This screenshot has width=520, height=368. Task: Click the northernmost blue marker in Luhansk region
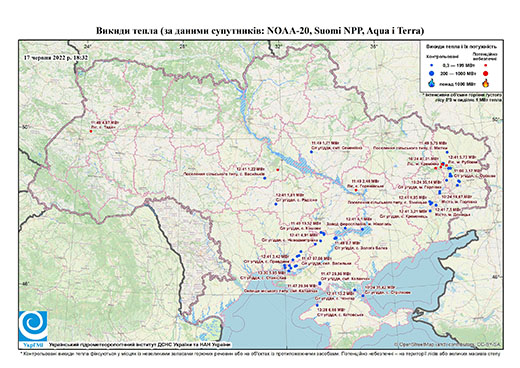click(447, 152)
